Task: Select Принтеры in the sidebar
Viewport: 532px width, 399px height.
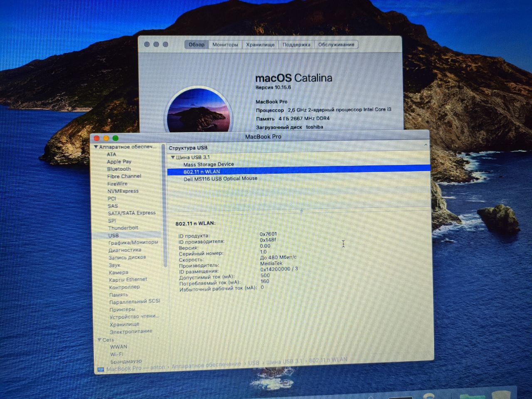Action: 122,309
